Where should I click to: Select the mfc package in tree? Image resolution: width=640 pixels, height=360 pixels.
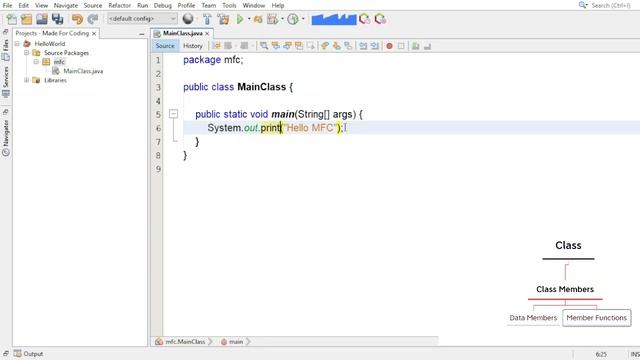(x=59, y=62)
